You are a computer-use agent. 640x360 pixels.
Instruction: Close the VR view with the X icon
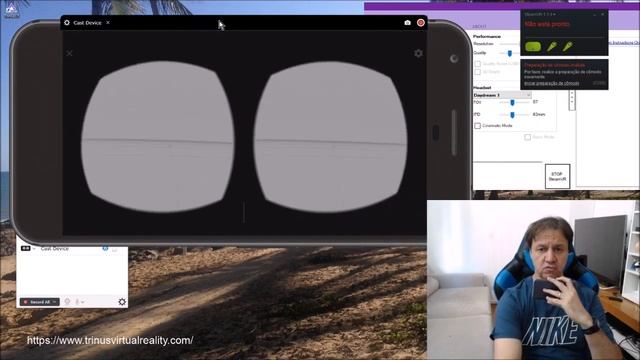(69, 53)
